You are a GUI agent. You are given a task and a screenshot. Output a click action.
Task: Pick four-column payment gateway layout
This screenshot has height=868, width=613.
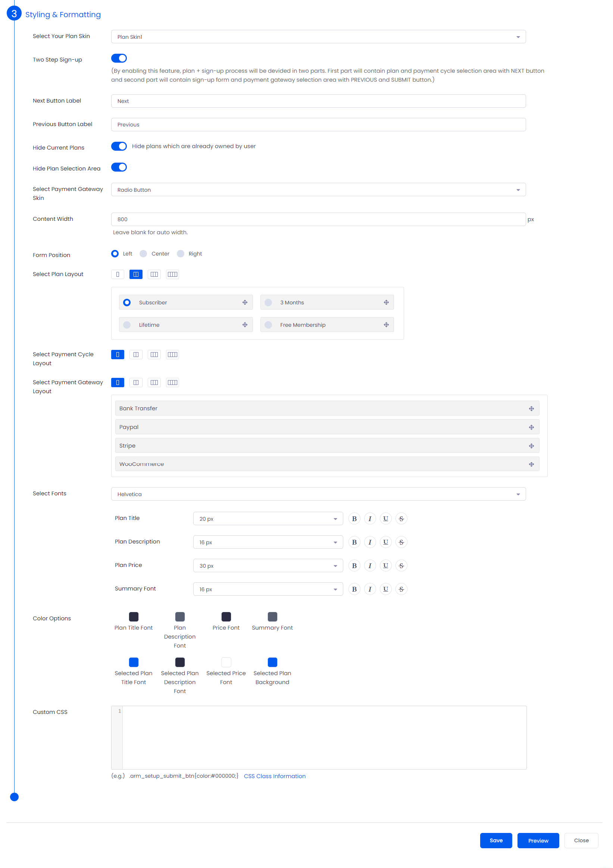click(172, 383)
